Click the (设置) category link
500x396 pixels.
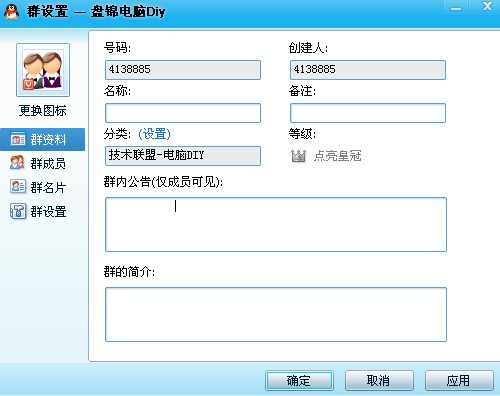click(x=154, y=134)
